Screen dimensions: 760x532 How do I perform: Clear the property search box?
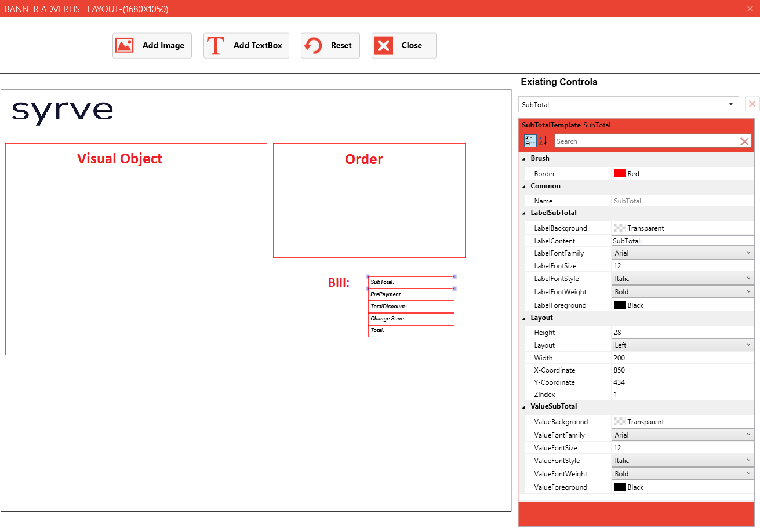click(744, 141)
